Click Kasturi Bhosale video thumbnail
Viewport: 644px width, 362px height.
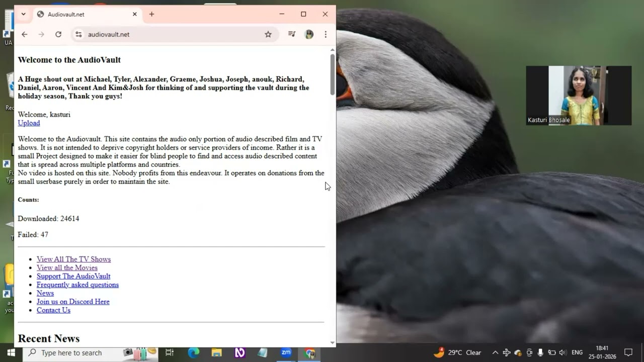tap(579, 96)
